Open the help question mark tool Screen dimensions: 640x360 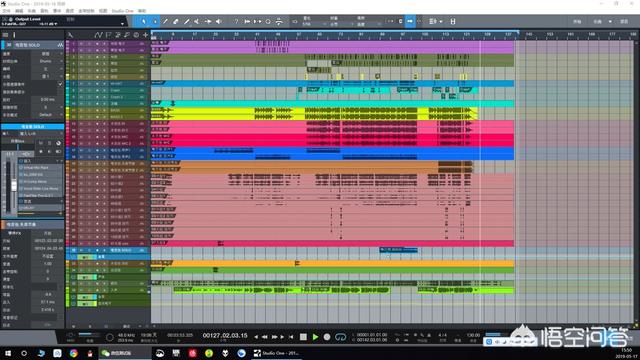(236, 21)
